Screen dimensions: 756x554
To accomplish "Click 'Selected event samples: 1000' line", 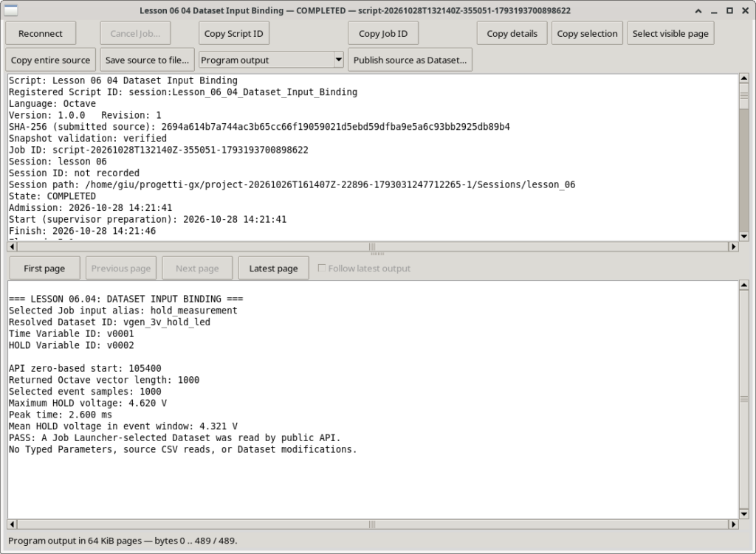I will point(85,391).
